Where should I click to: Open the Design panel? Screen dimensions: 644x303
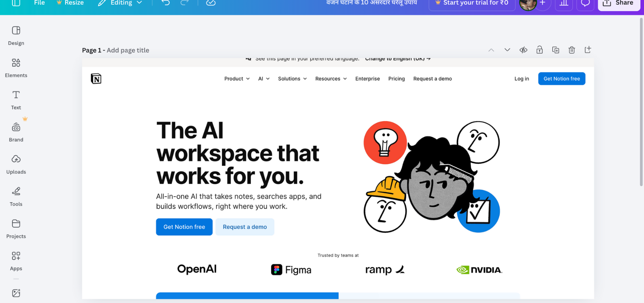(x=16, y=36)
